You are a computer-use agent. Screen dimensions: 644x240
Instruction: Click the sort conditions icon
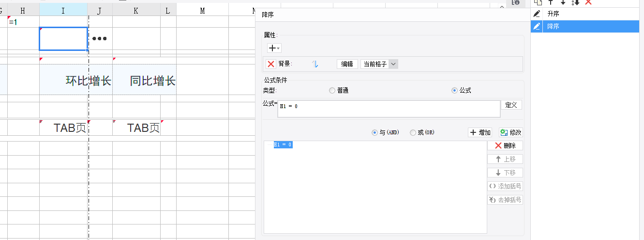(575, 2)
